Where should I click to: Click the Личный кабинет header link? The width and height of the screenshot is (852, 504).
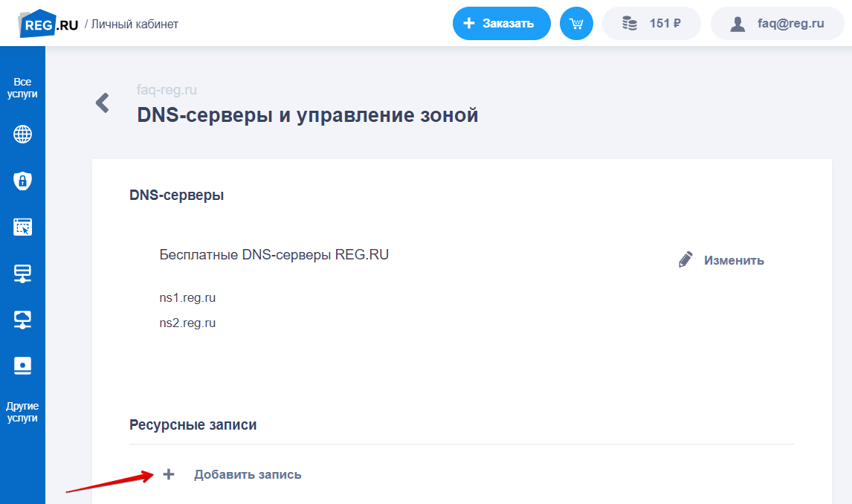135,25
